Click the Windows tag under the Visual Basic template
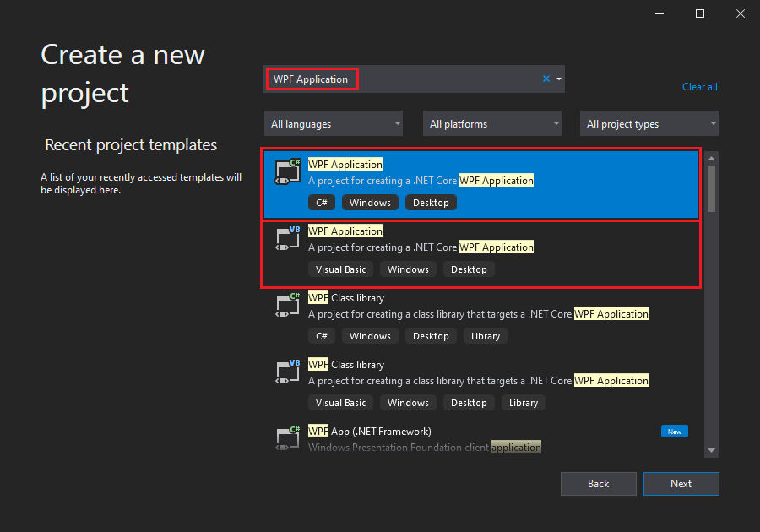 click(x=408, y=269)
